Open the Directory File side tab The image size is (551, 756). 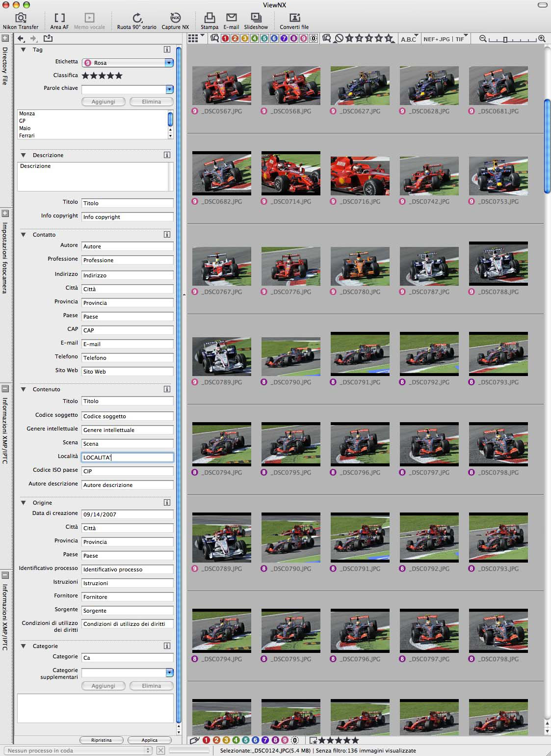tap(5, 66)
